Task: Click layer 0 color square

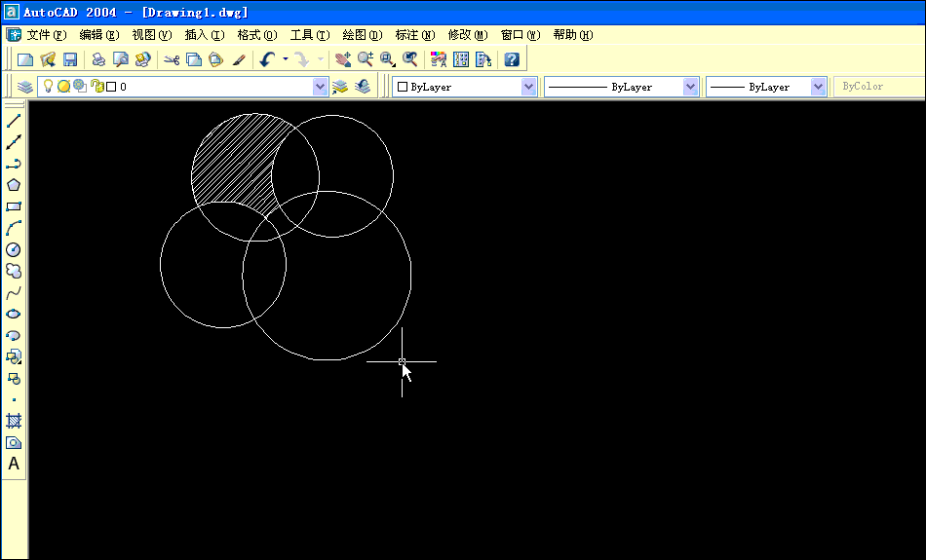Action: [111, 87]
